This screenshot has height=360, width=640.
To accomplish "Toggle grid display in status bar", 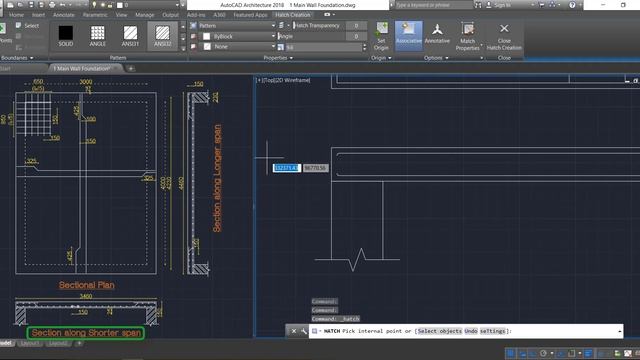I will [x=510, y=353].
